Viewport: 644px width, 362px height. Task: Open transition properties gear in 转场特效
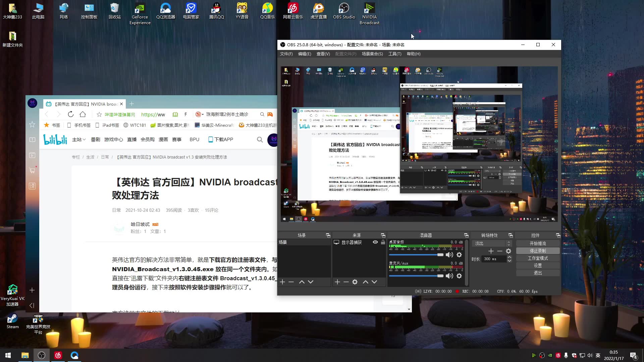click(x=508, y=251)
